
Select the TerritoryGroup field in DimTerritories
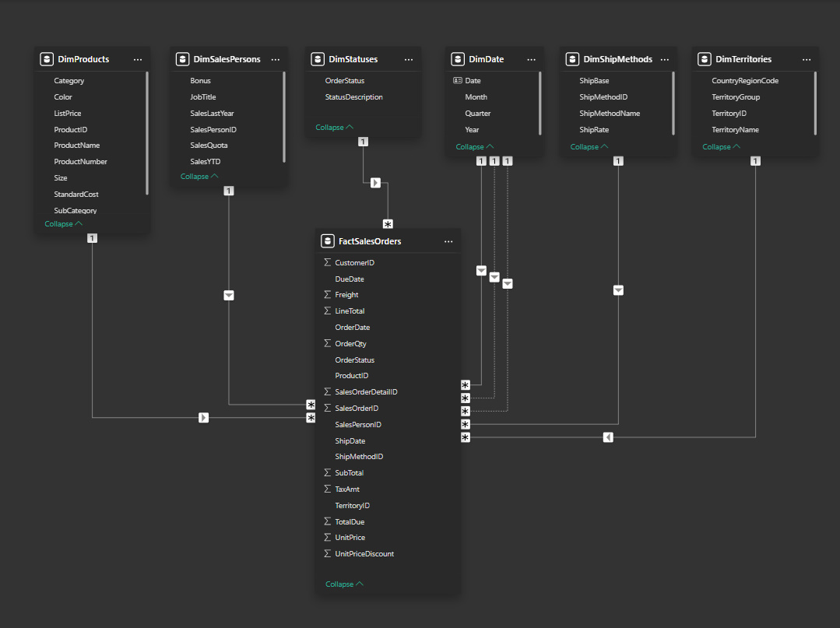(736, 97)
